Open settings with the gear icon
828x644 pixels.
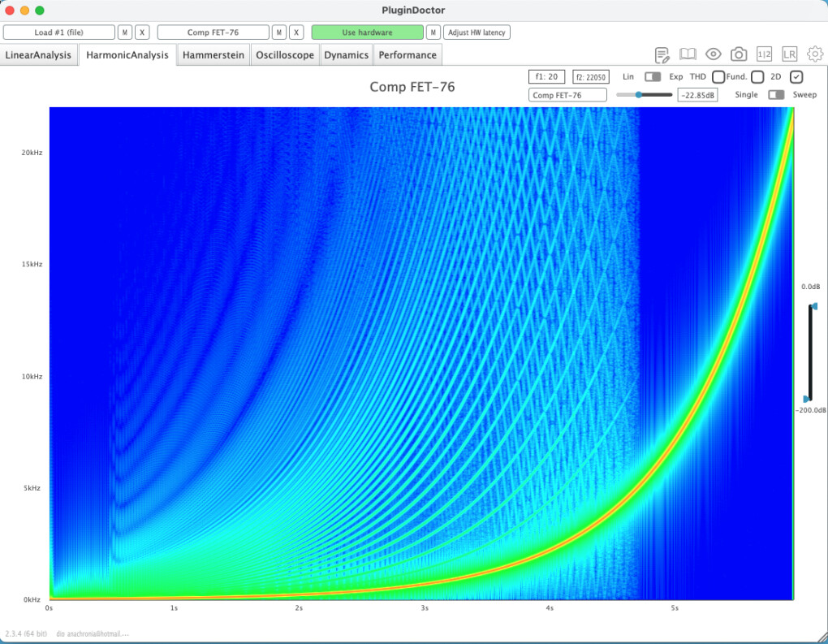(814, 54)
